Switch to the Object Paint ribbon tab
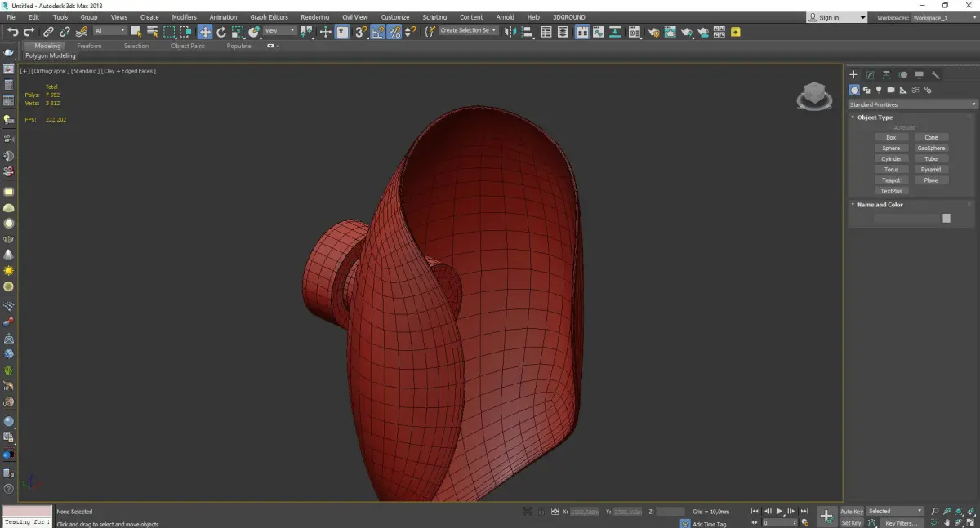This screenshot has height=528, width=980. [187, 47]
